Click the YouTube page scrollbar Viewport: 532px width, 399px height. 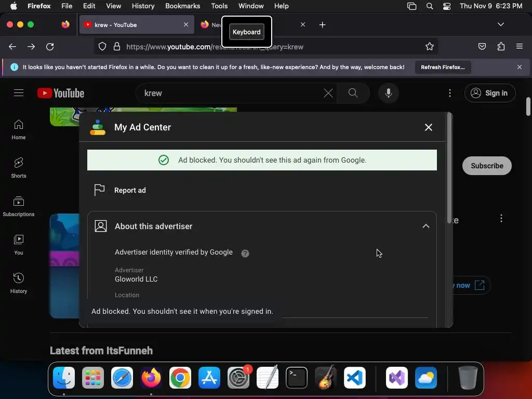tap(528, 107)
